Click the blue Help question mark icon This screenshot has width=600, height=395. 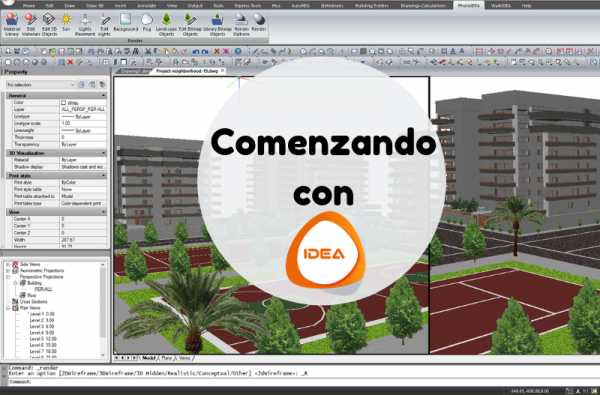(238, 51)
